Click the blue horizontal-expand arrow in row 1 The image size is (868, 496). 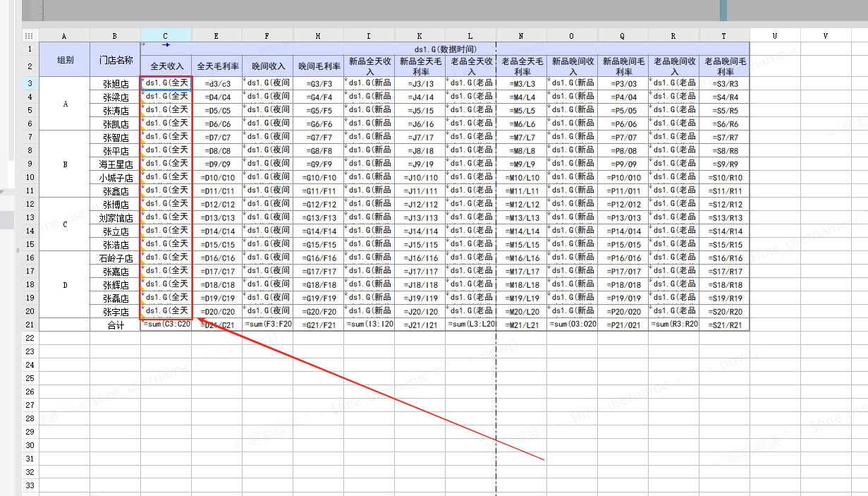point(166,45)
